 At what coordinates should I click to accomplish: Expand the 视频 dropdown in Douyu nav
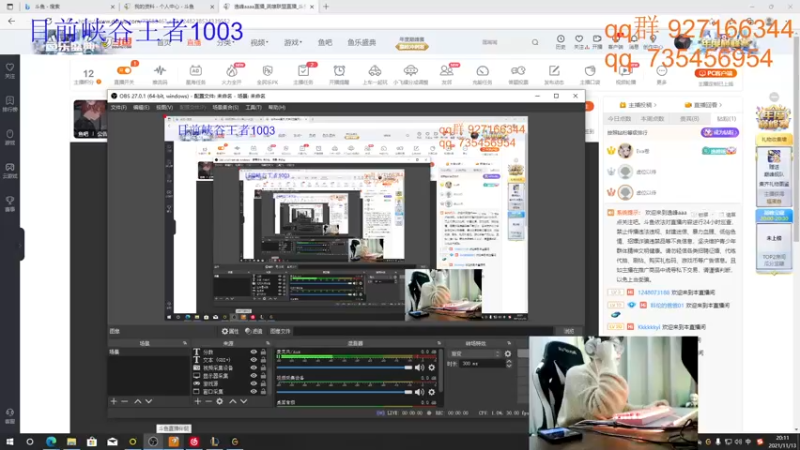[x=259, y=42]
